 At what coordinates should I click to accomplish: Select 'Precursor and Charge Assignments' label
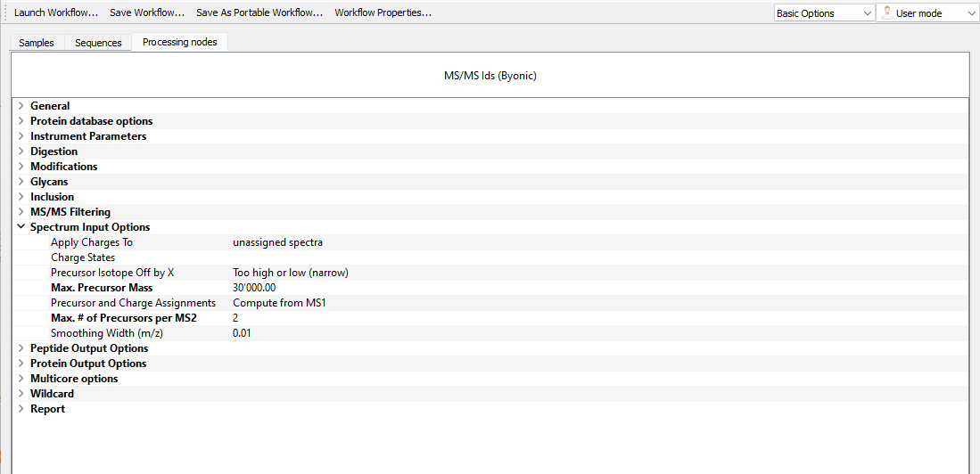pos(133,303)
